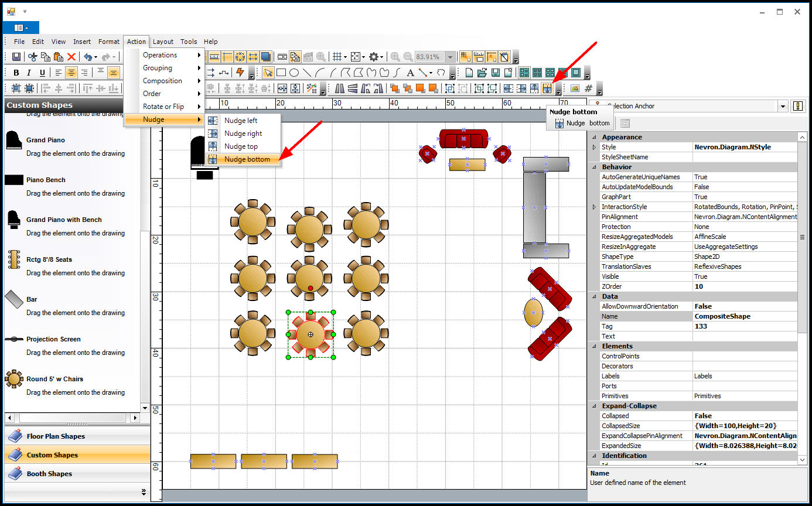Click the grand piano shape on the canvas

point(203,158)
